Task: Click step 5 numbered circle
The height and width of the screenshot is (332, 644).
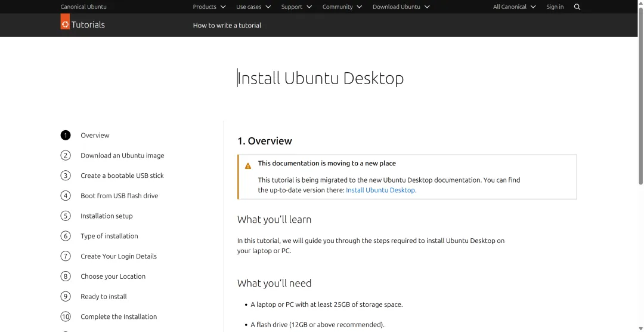Action: tap(66, 216)
